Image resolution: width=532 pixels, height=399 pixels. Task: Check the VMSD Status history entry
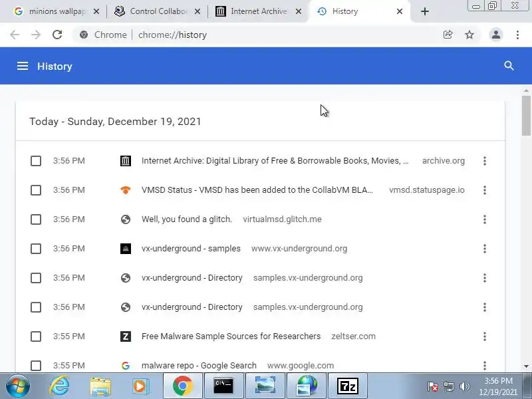[36, 190]
